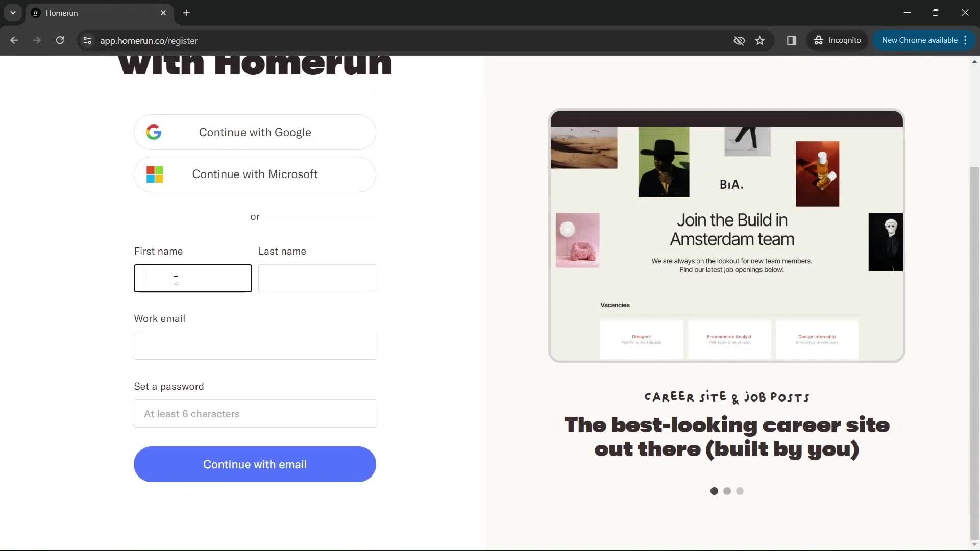The height and width of the screenshot is (551, 980).
Task: Click Continue with Google button
Action: (255, 132)
